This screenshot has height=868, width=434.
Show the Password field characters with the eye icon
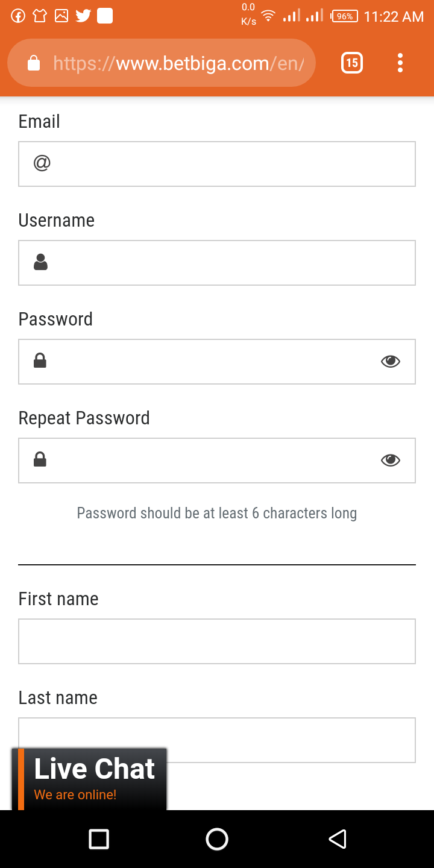391,361
